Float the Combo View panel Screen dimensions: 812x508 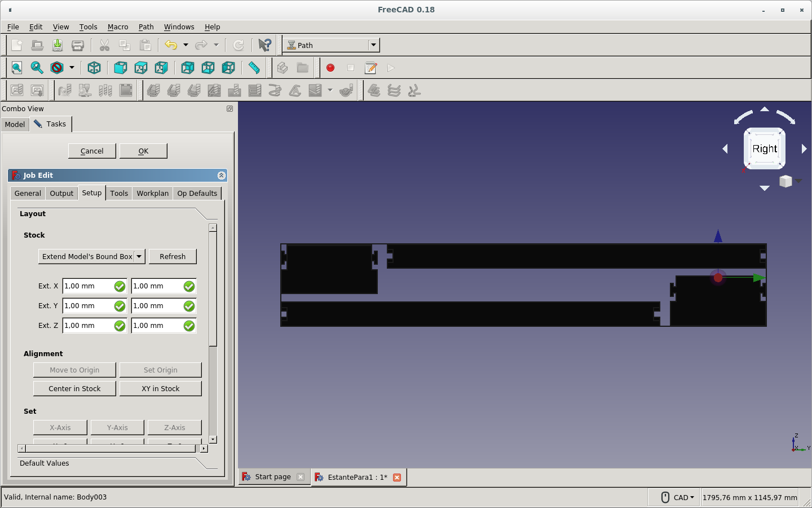(x=230, y=108)
